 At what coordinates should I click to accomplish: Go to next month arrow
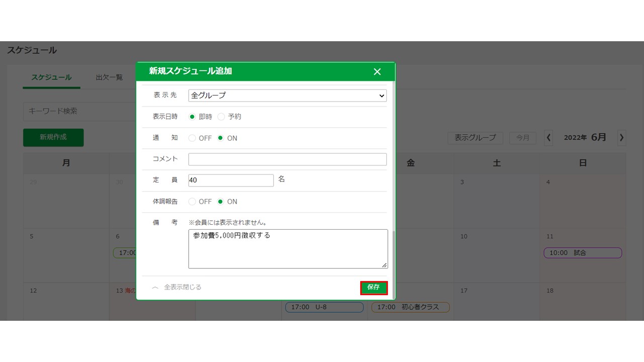pos(622,138)
